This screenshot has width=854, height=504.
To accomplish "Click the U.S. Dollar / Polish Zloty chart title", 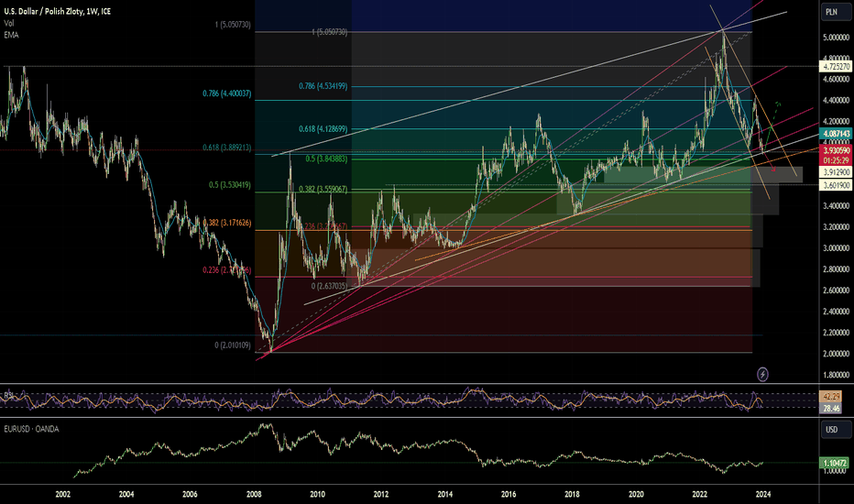I will click(x=57, y=11).
